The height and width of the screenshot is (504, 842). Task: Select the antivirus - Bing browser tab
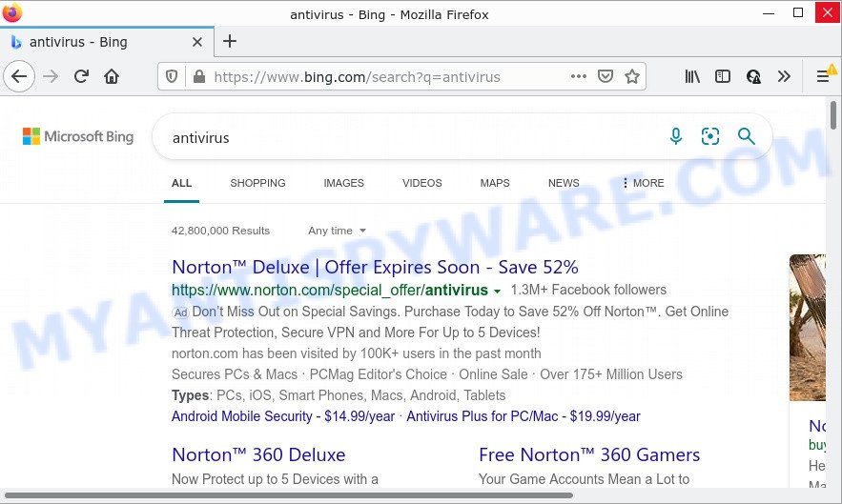pyautogui.click(x=107, y=42)
